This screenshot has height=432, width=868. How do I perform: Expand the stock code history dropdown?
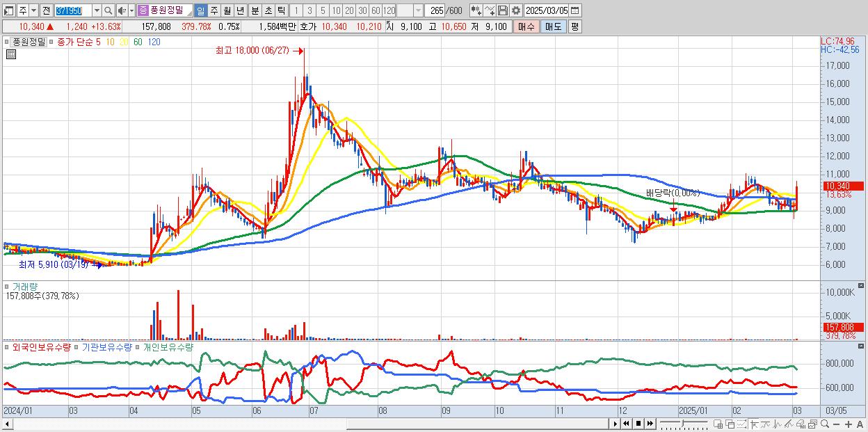pyautogui.click(x=97, y=10)
